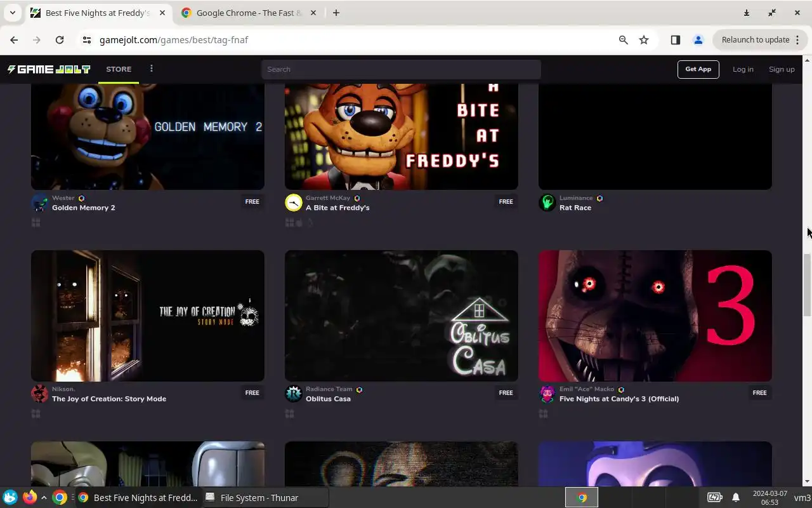Click the Windows platform icon under Oblitus Casa

click(290, 414)
